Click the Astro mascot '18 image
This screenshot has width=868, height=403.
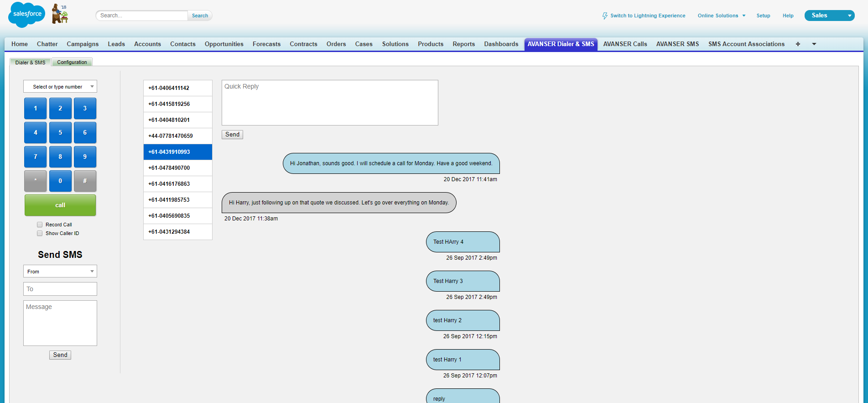(60, 14)
